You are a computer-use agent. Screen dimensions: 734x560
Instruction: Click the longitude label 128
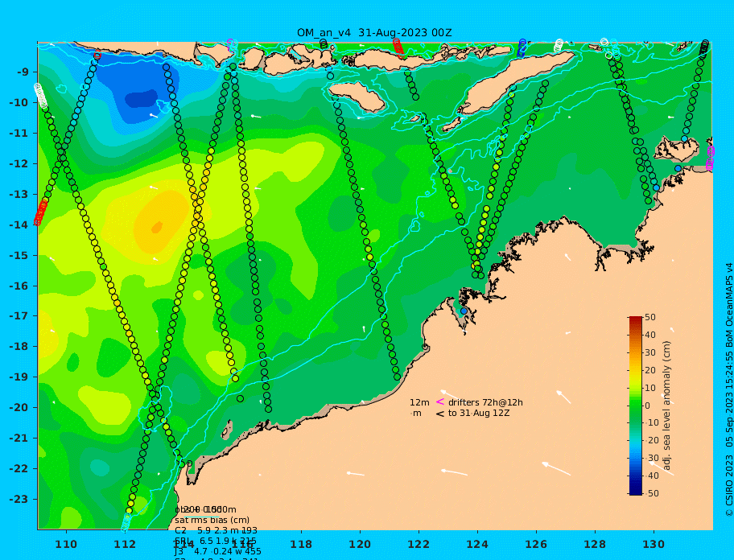pos(595,544)
